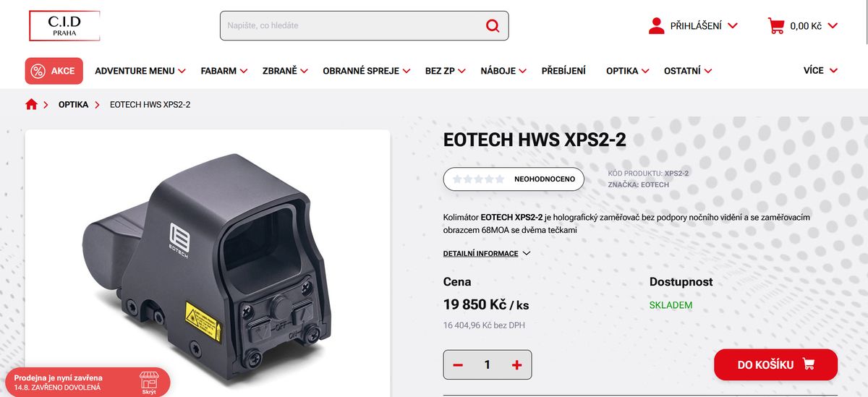The width and height of the screenshot is (868, 397).
Task: Open the AKCE percent discount button
Action: click(x=54, y=71)
